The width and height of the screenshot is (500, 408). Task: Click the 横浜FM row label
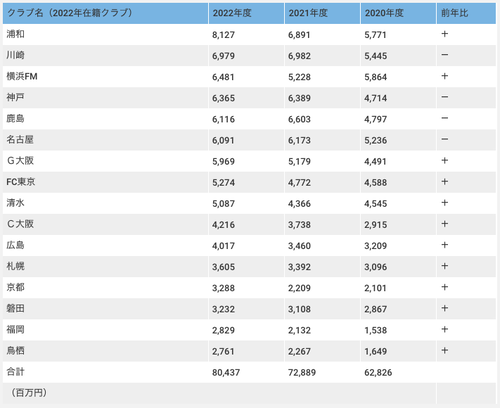[x=22, y=76]
